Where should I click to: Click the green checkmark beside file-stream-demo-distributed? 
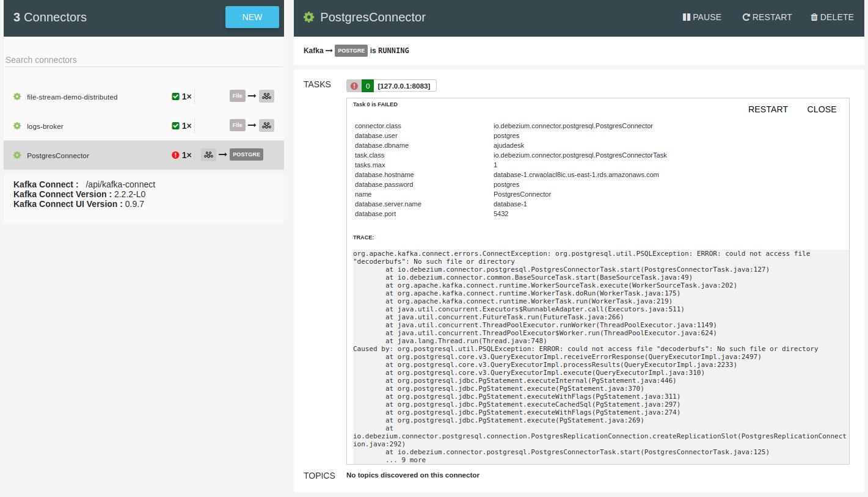pos(175,96)
